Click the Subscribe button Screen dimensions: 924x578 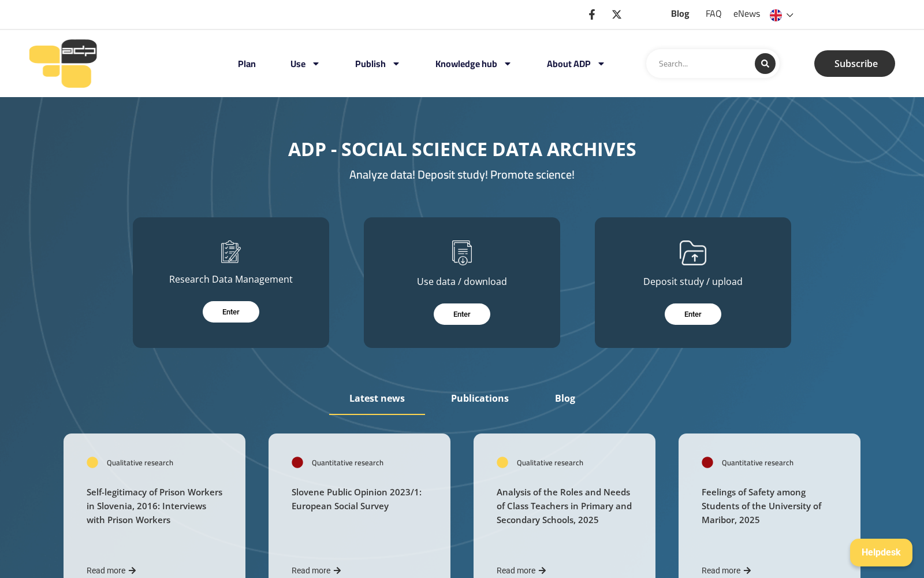855,64
